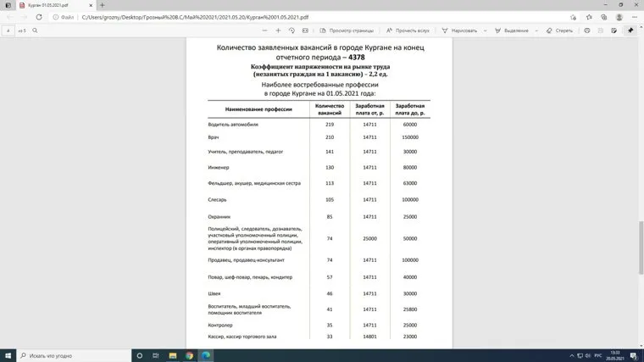Open a new browser tab
Screen dimensions: 644x362
103,5
